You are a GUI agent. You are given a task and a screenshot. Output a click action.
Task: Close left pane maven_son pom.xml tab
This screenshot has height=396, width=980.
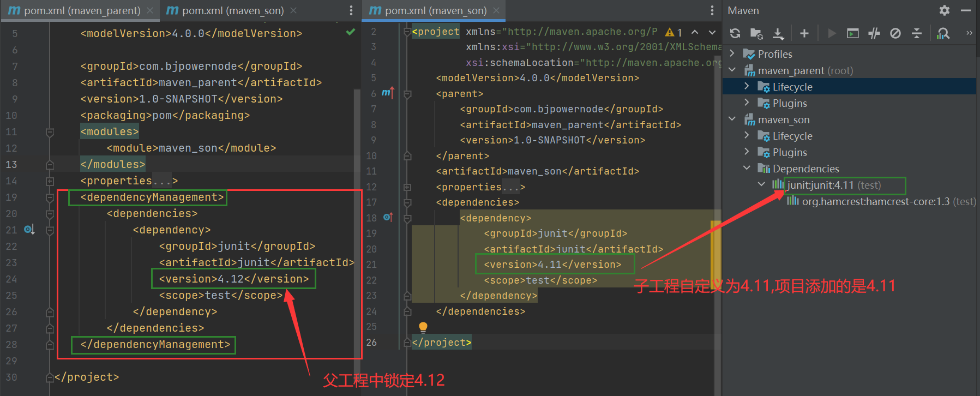[x=293, y=10]
